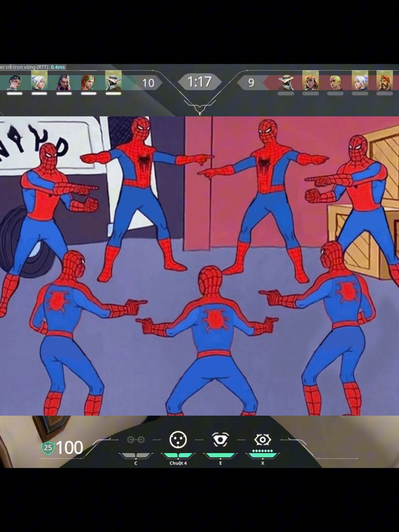This screenshot has height=532, width=399.
Task: Click the green team score 10
Action: pos(148,83)
